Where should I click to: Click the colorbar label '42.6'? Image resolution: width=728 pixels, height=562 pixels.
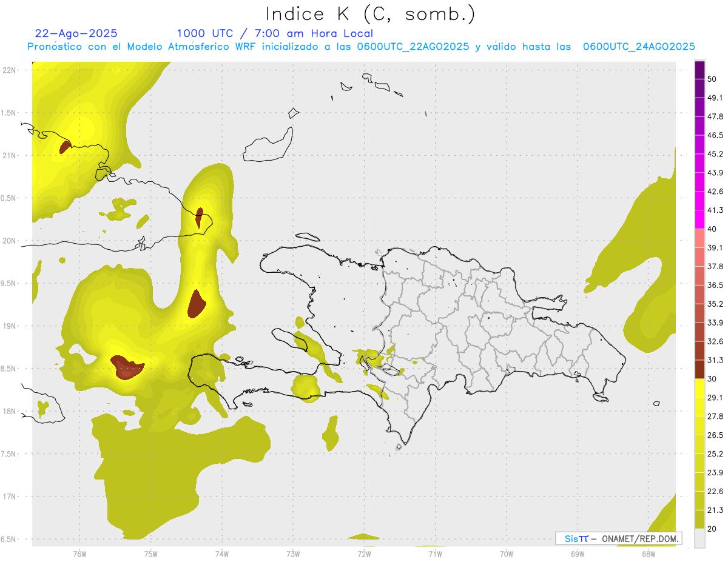click(x=715, y=192)
